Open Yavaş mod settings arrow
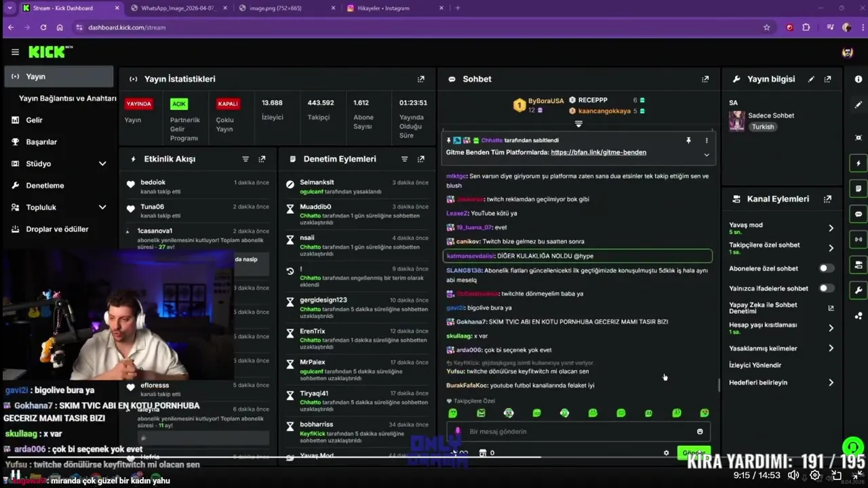 831,228
